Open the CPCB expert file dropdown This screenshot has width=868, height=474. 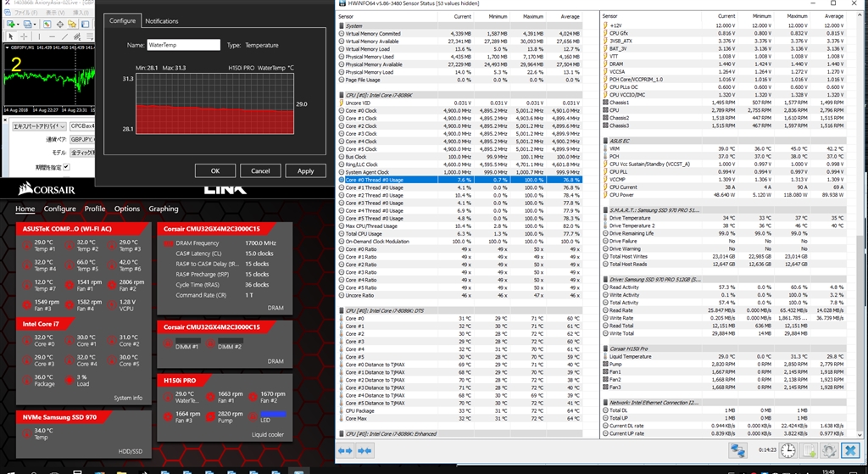(x=82, y=126)
